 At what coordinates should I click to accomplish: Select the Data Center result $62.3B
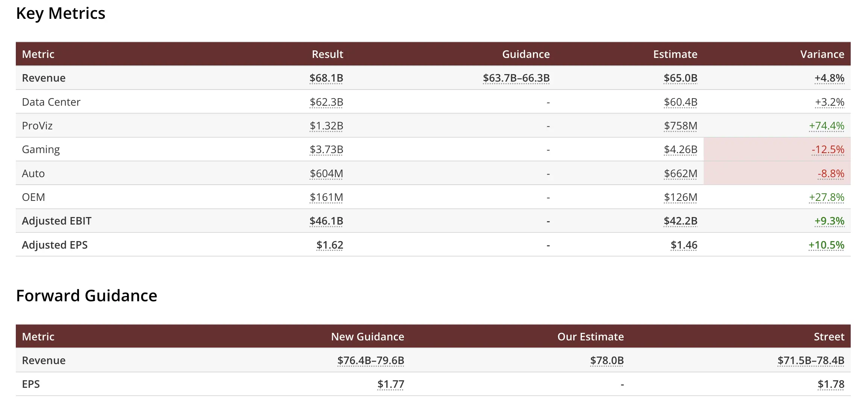(x=326, y=102)
